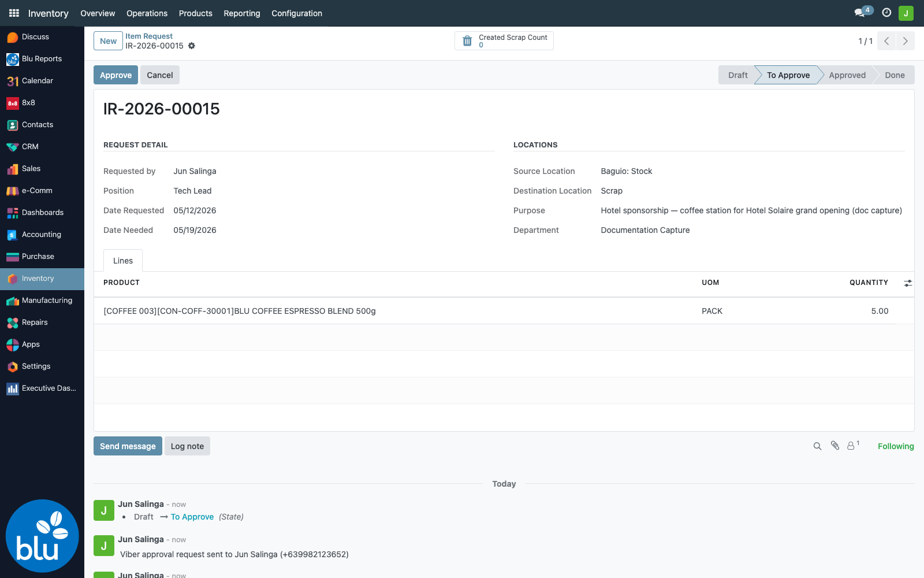The width and height of the screenshot is (924, 578).
Task: Click the Log note button
Action: (x=187, y=446)
